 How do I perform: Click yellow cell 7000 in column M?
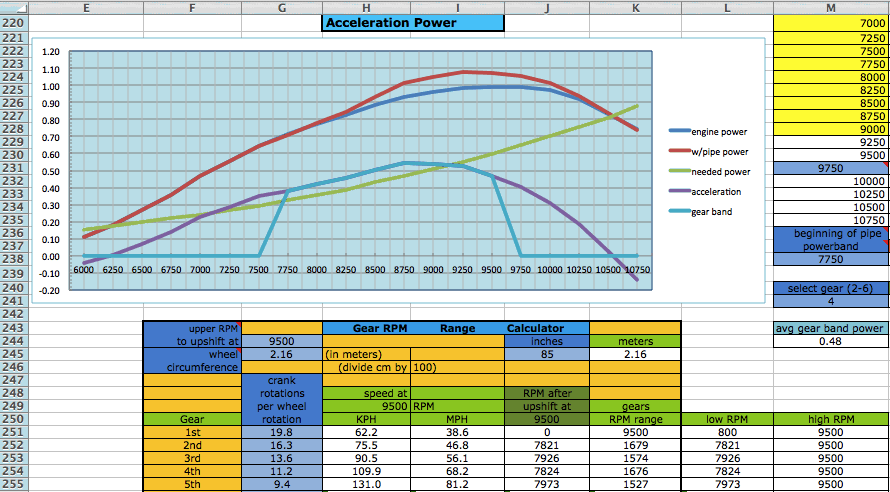[x=832, y=23]
